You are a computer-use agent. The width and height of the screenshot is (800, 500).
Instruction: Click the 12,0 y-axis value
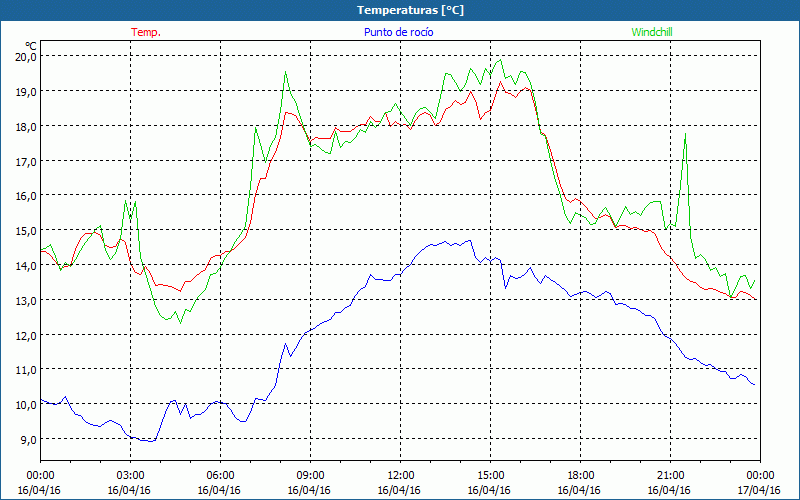(x=26, y=335)
